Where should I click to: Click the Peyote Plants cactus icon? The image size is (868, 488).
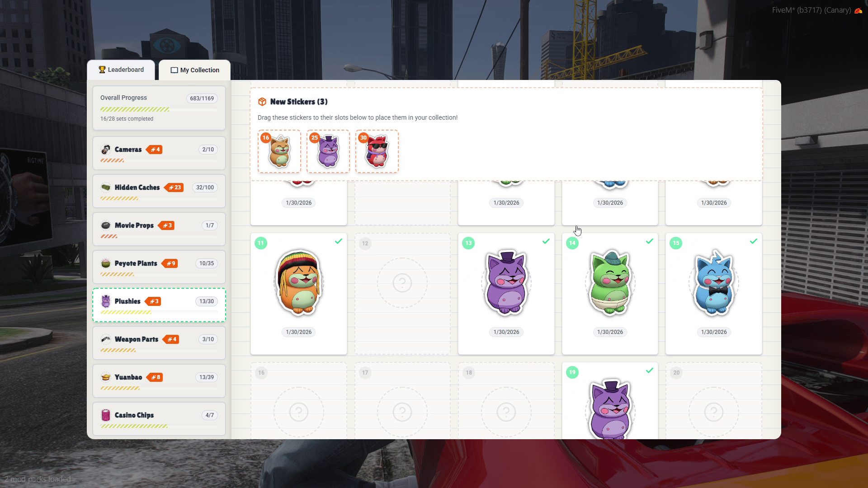(106, 263)
